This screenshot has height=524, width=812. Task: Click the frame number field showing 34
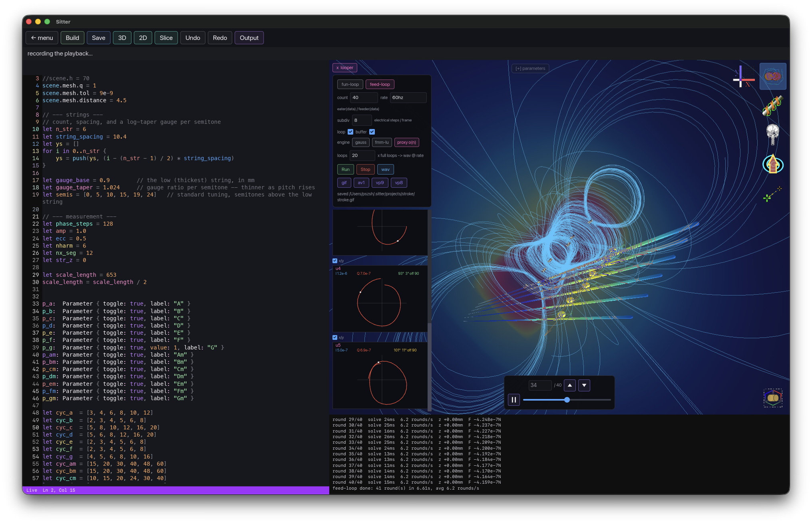pos(540,385)
